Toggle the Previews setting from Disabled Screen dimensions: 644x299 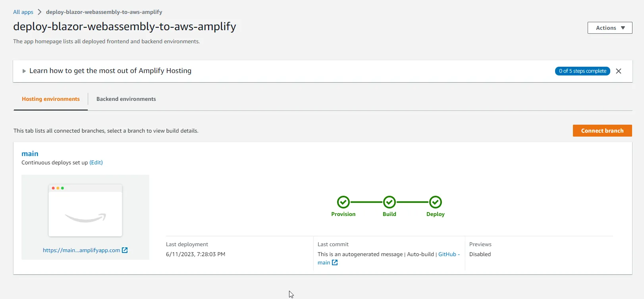tap(480, 254)
